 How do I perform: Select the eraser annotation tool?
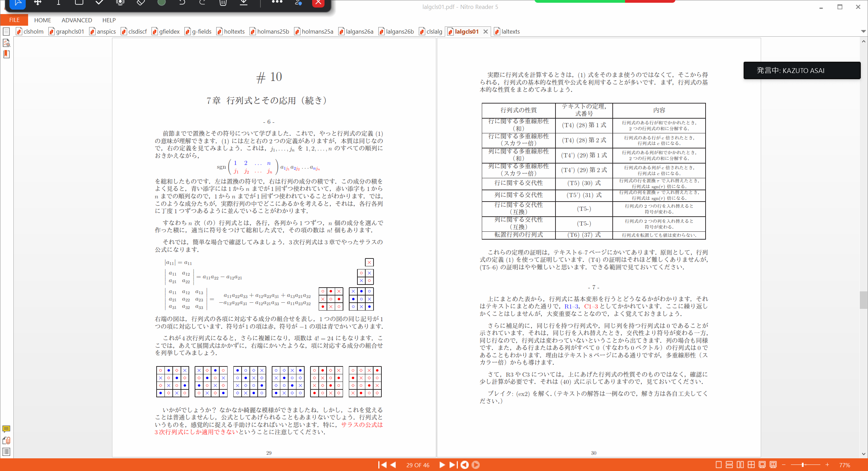tap(140, 2)
